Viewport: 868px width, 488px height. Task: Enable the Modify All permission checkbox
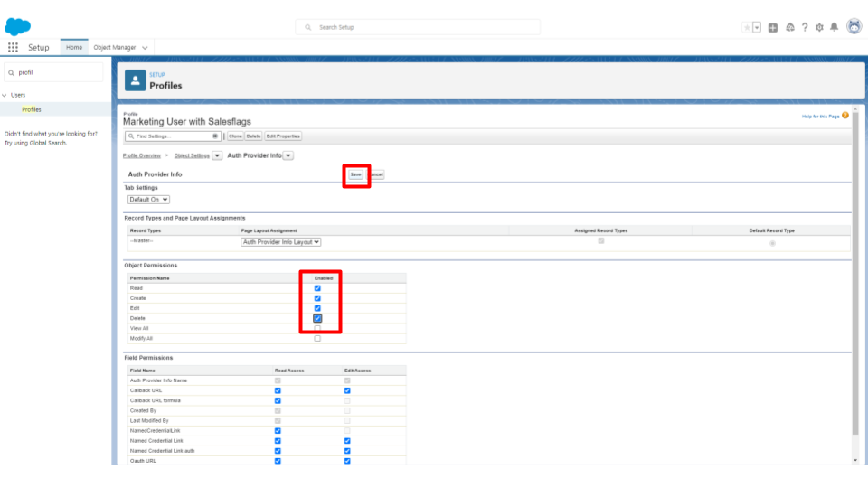(317, 339)
